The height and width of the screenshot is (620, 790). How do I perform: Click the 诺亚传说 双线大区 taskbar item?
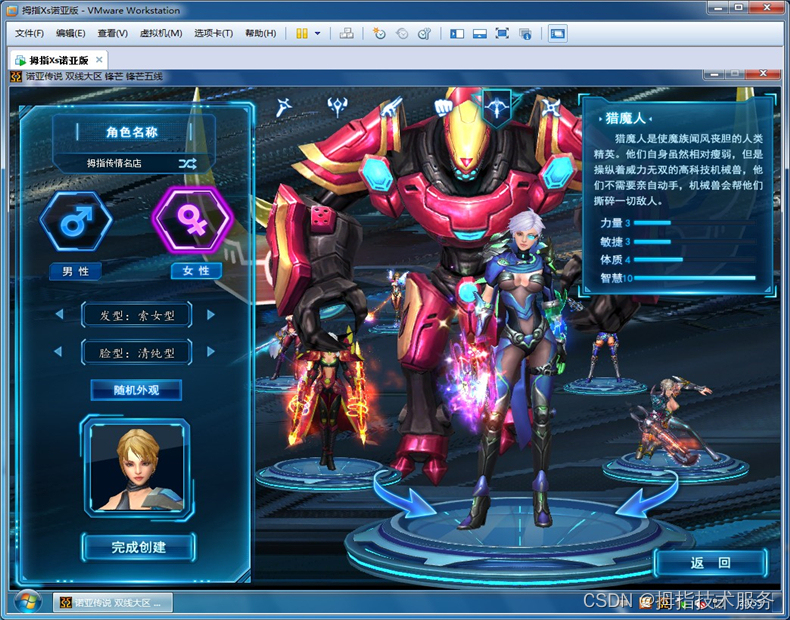click(113, 602)
